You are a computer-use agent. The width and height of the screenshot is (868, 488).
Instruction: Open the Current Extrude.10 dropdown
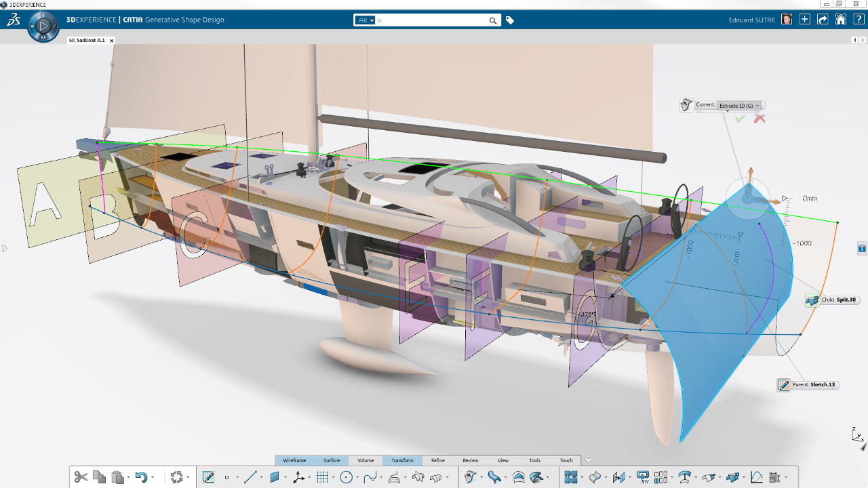[740, 106]
